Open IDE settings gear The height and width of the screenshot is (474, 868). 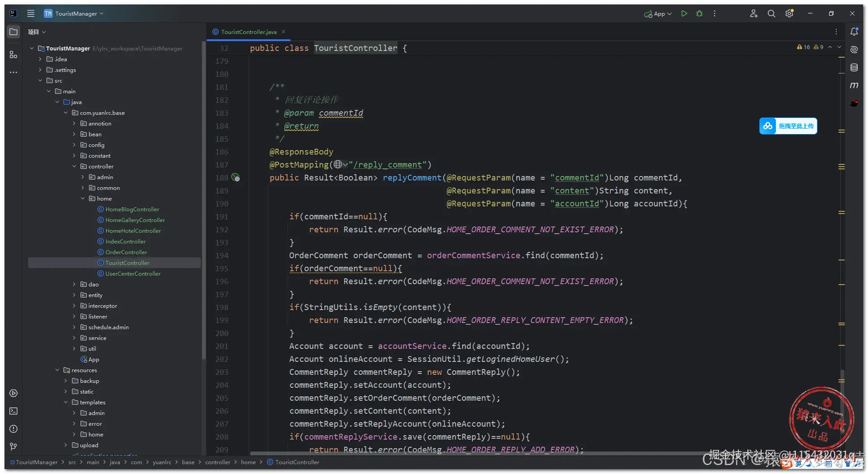point(789,13)
